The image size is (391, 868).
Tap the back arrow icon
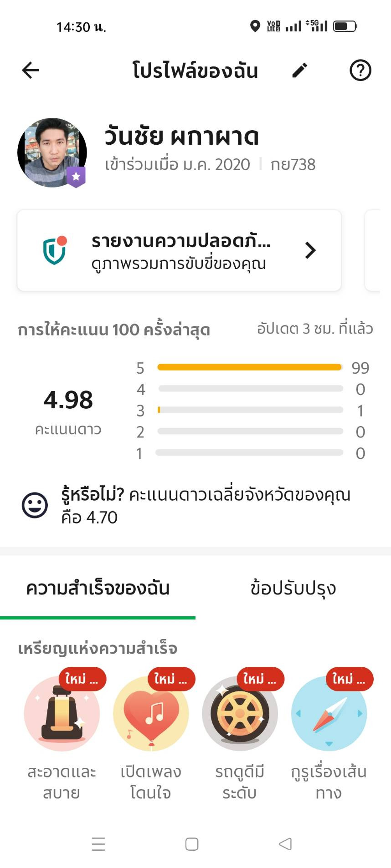click(31, 71)
